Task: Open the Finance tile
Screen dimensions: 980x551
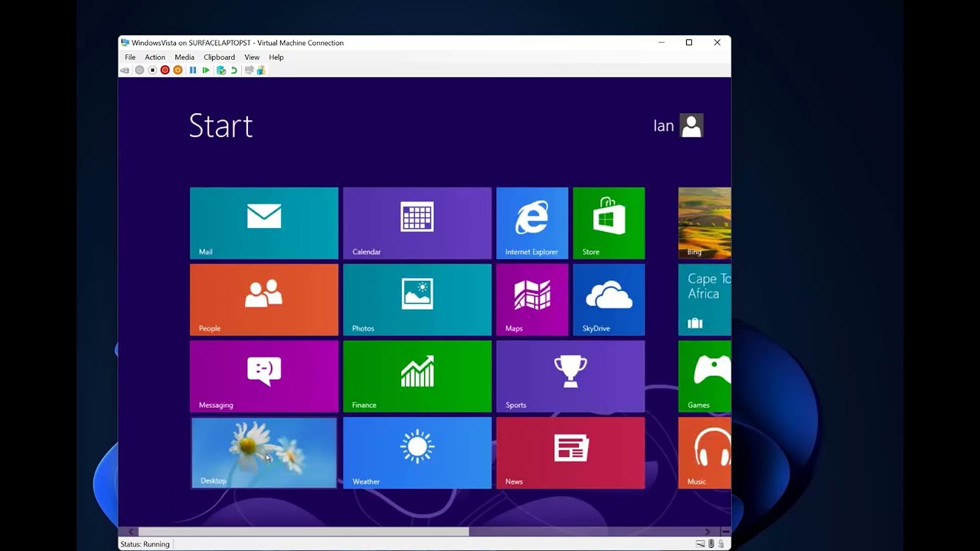Action: point(417,376)
